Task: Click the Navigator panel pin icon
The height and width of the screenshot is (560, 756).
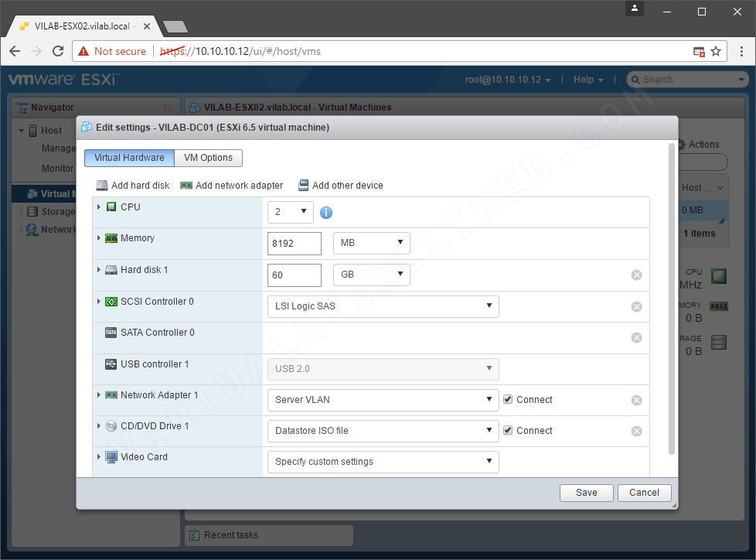Action: tap(166, 107)
